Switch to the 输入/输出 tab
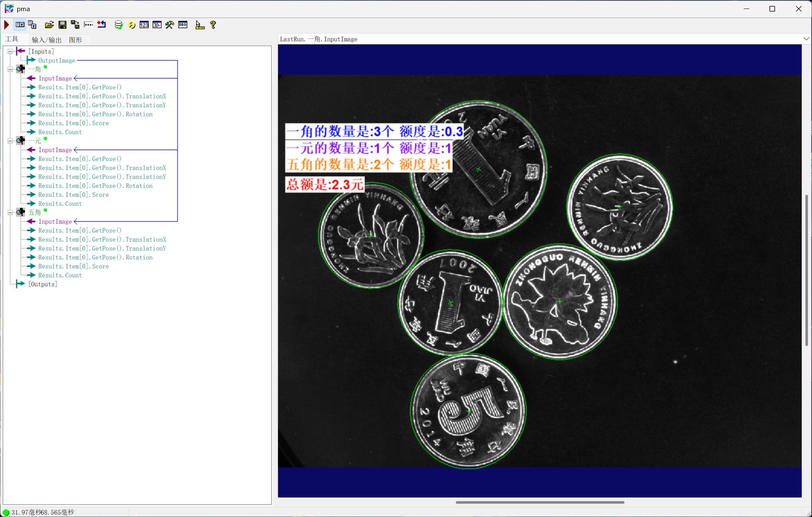 [47, 40]
